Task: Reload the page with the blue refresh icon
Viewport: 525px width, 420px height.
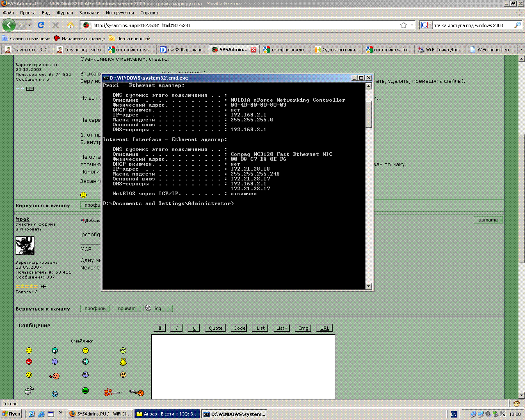Action: (41, 25)
